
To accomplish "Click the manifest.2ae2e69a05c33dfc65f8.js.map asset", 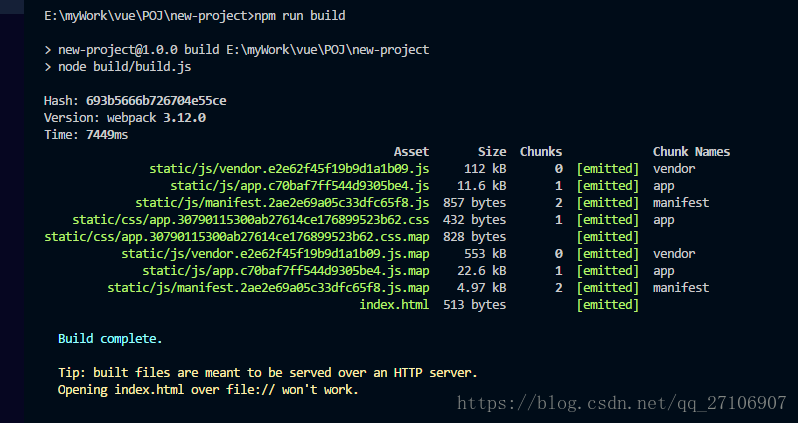I will coord(268,288).
